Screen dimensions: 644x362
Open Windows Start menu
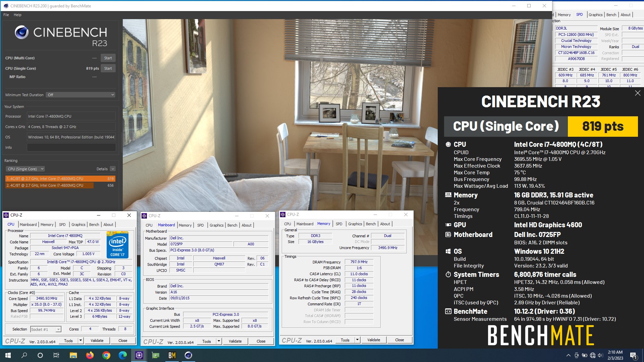pos(8,355)
